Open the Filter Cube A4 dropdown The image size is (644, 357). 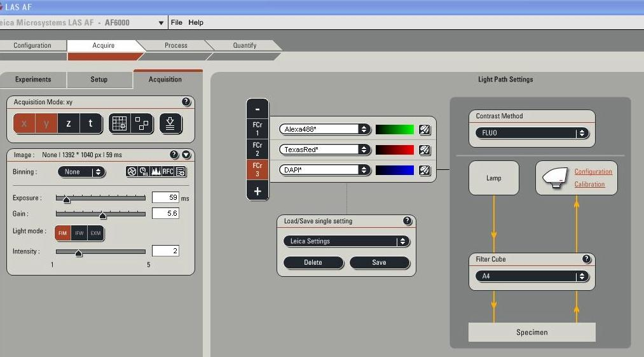532,276
